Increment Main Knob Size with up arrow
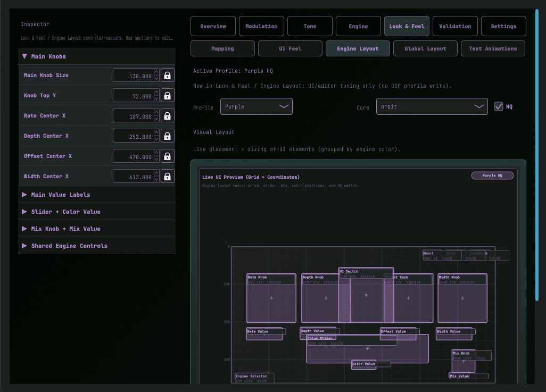The height and width of the screenshot is (392, 546). pyautogui.click(x=155, y=72)
